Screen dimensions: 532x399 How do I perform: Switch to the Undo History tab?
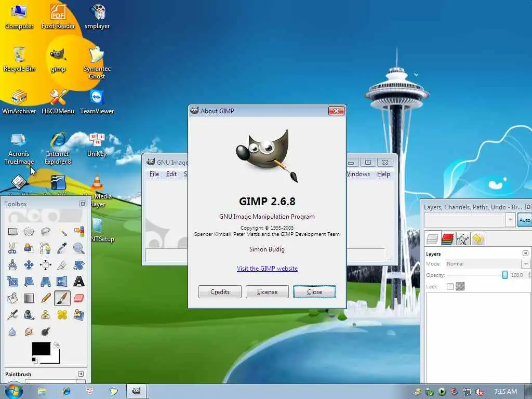point(478,239)
